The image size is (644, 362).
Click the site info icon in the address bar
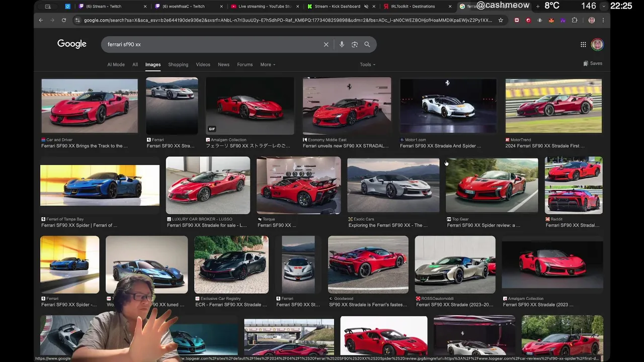point(77,20)
